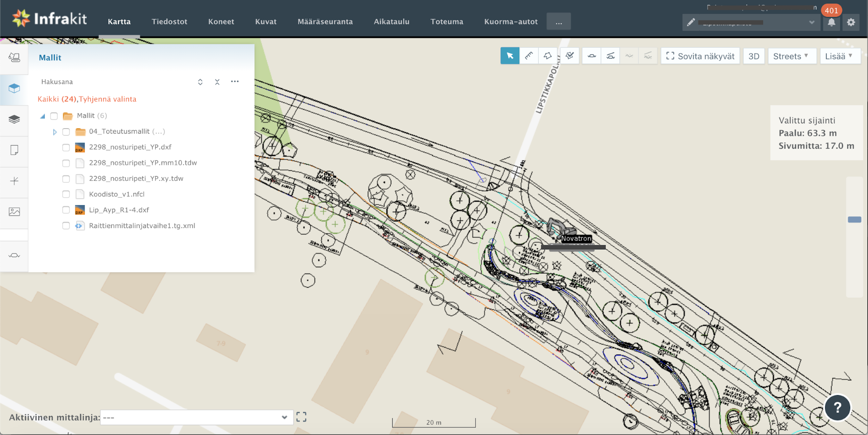
Task: Select the measure distance ruler tool
Action: click(529, 56)
